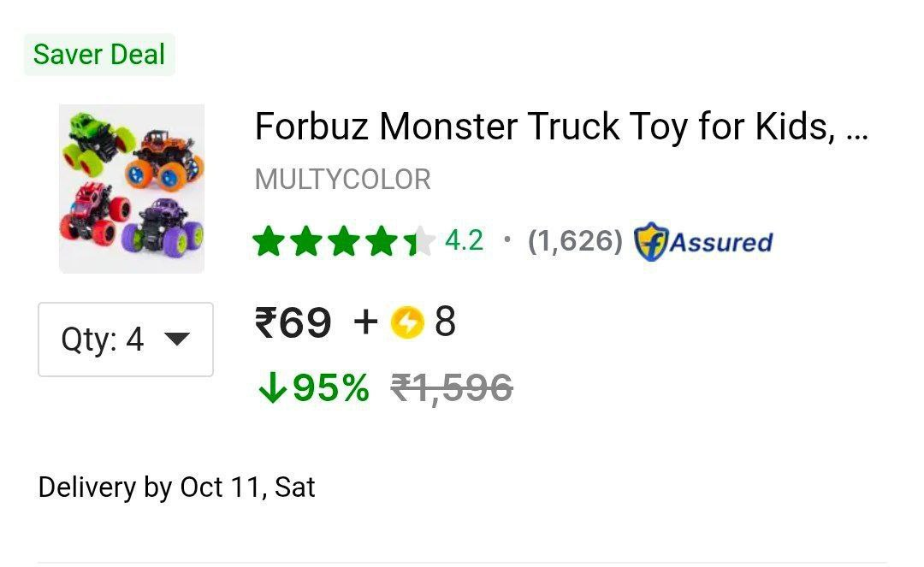Click the Saver Deal badge
This screenshot has height=567, width=924.
[x=99, y=55]
